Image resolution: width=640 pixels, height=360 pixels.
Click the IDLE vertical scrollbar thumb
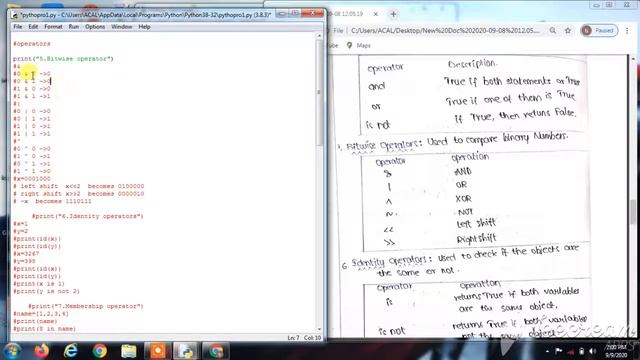[319, 93]
